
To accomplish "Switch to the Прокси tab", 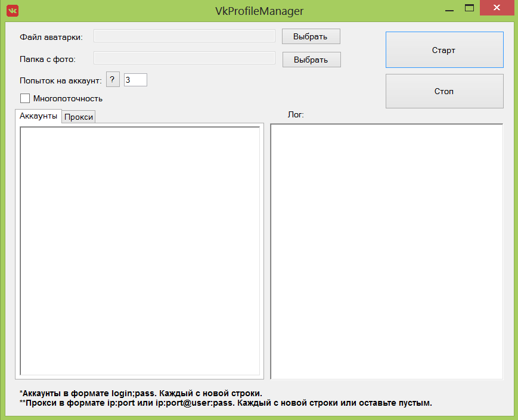I will coord(79,117).
